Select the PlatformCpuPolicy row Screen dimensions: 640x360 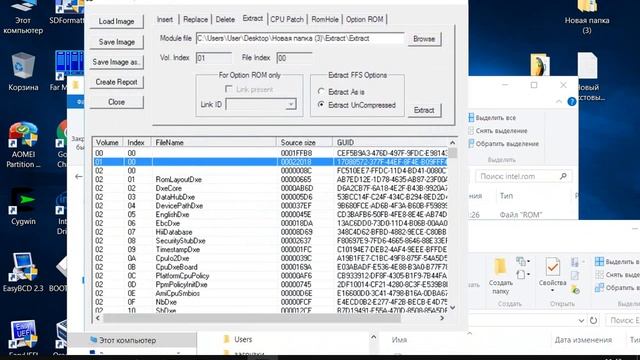[270, 276]
